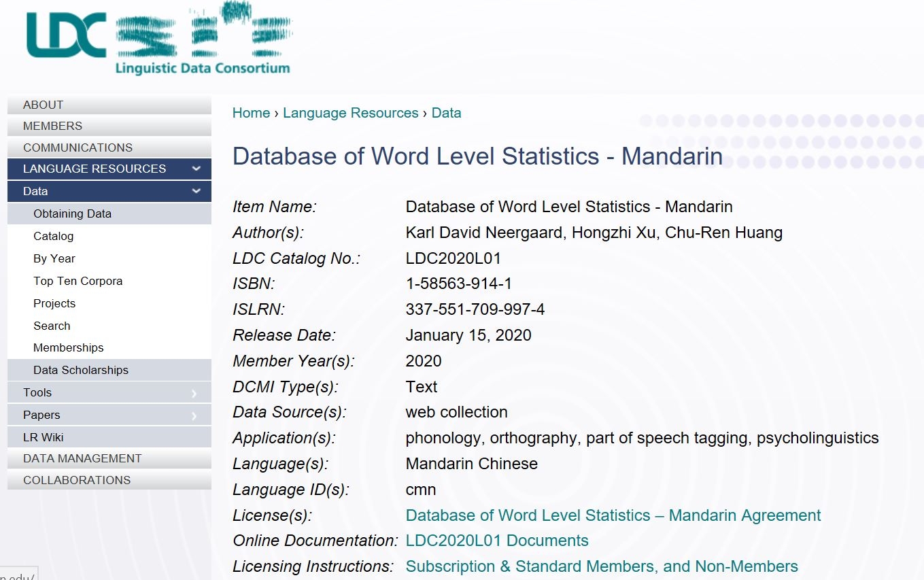The width and height of the screenshot is (924, 580).
Task: Collapse the Data submenu chevron
Action: coord(196,191)
